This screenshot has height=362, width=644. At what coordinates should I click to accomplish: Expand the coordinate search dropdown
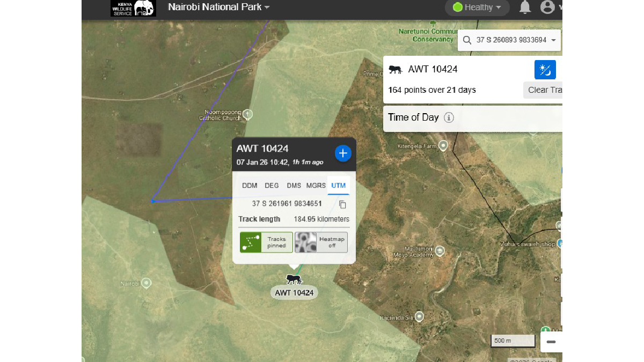[x=553, y=40]
